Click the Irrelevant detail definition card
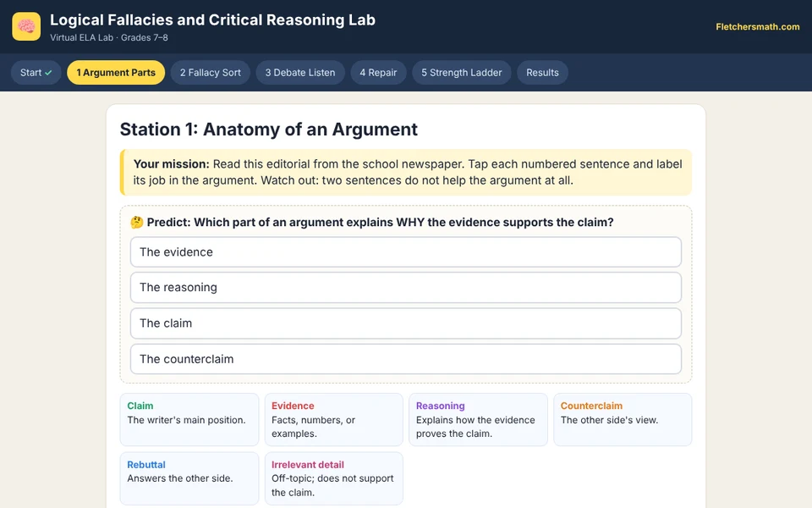This screenshot has width=812, height=508. [x=334, y=478]
